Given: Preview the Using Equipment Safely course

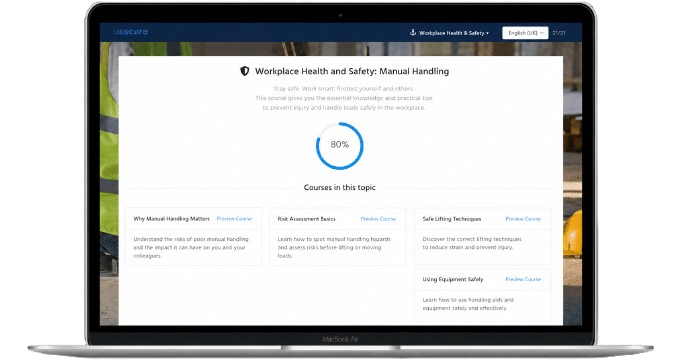Looking at the screenshot, I should [523, 279].
